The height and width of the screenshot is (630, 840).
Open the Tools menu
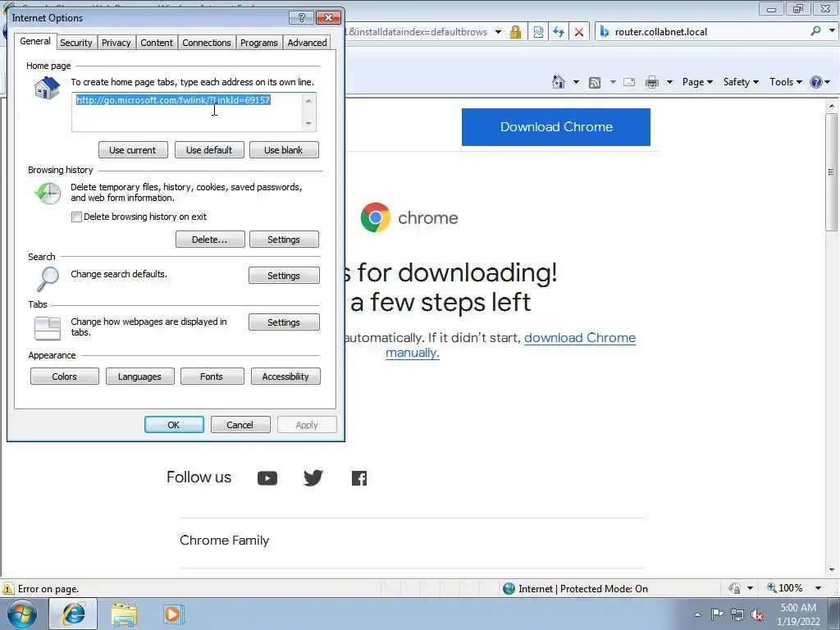point(785,82)
